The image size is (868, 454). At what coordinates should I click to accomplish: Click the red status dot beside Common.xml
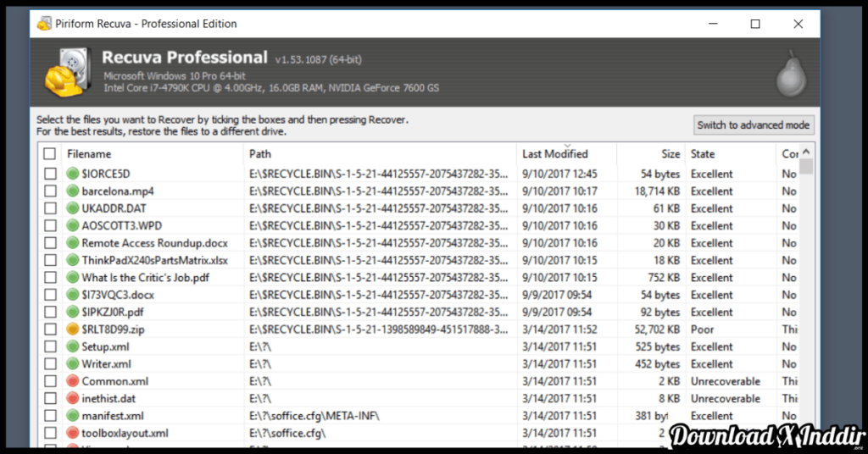(72, 381)
